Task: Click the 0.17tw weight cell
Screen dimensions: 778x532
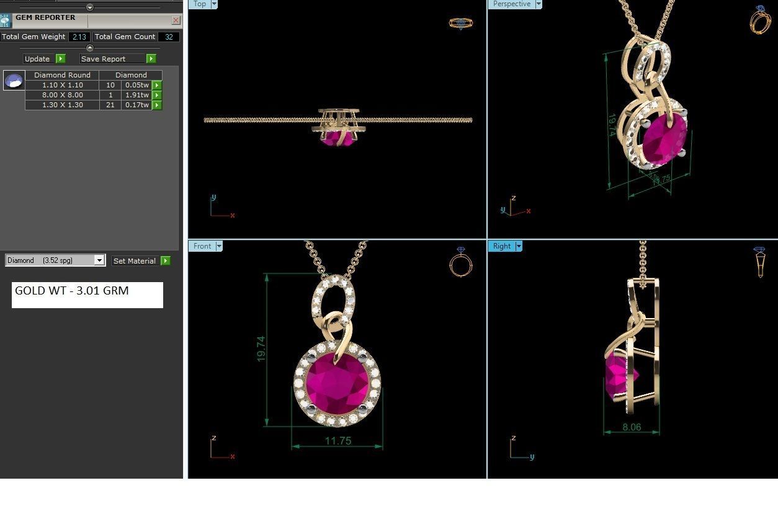Action: point(136,105)
